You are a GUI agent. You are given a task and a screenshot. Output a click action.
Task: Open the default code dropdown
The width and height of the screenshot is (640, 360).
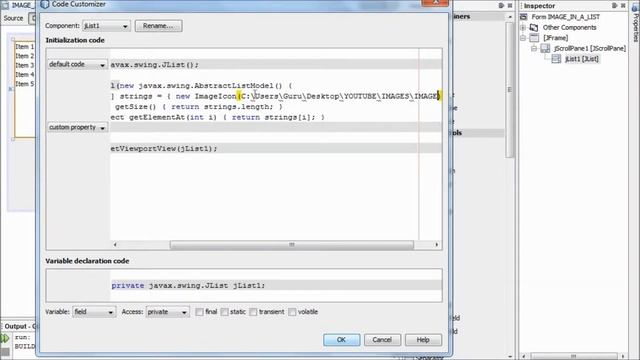[x=77, y=64]
